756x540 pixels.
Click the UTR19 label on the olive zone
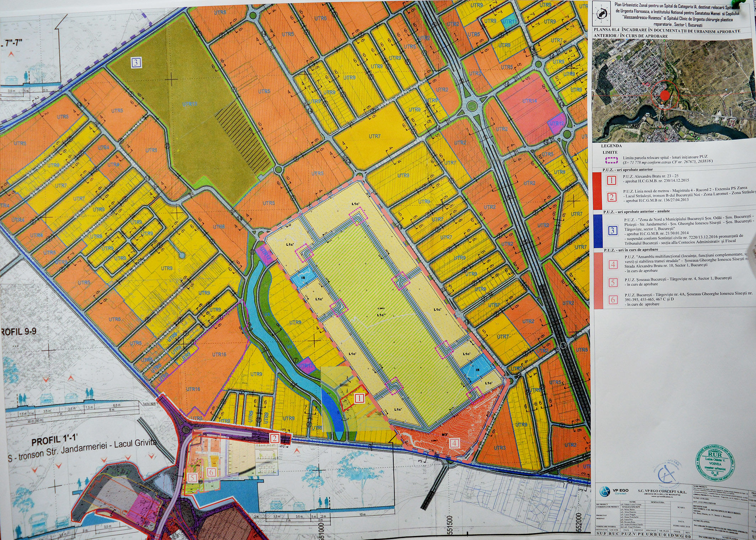[190, 104]
